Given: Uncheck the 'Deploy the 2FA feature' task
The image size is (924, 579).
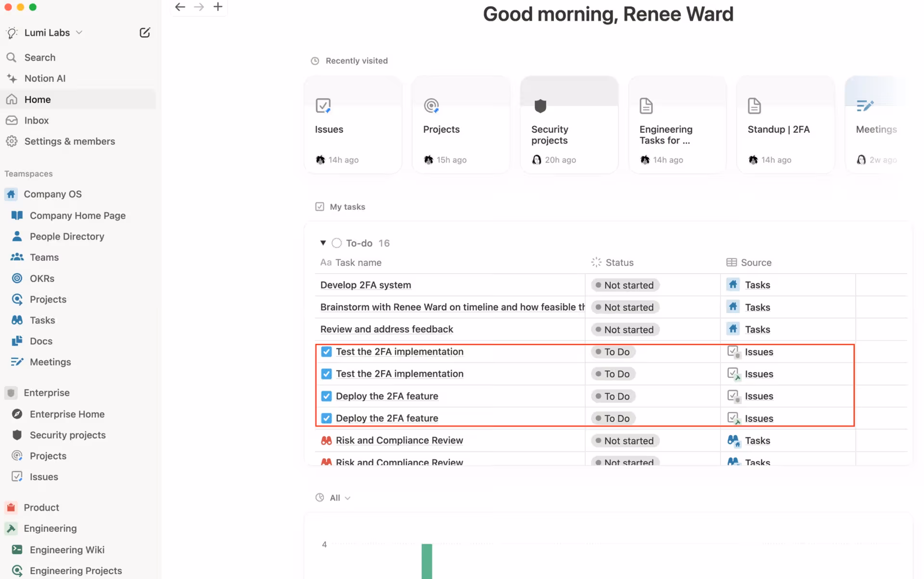Looking at the screenshot, I should [326, 396].
